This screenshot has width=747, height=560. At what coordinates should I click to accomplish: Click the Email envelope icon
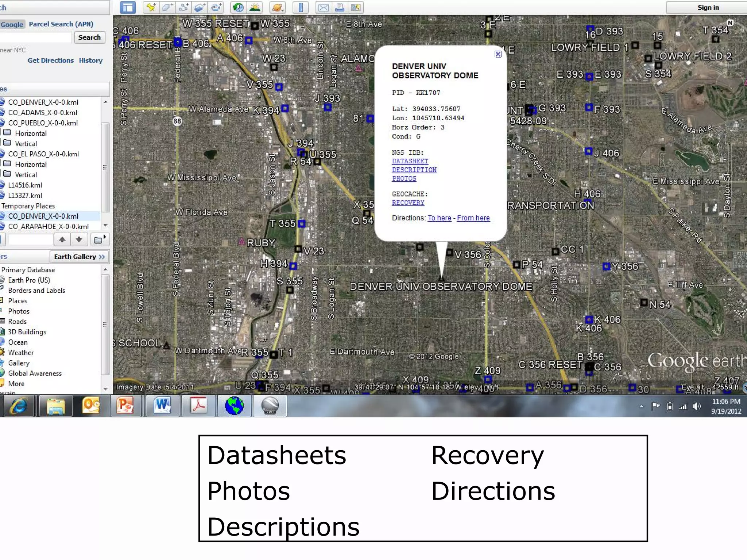323,7
